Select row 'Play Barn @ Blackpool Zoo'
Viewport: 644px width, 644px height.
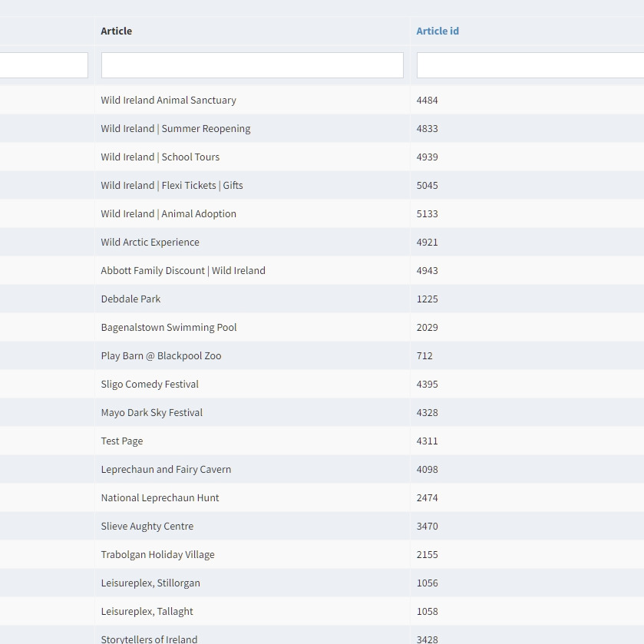click(x=322, y=355)
